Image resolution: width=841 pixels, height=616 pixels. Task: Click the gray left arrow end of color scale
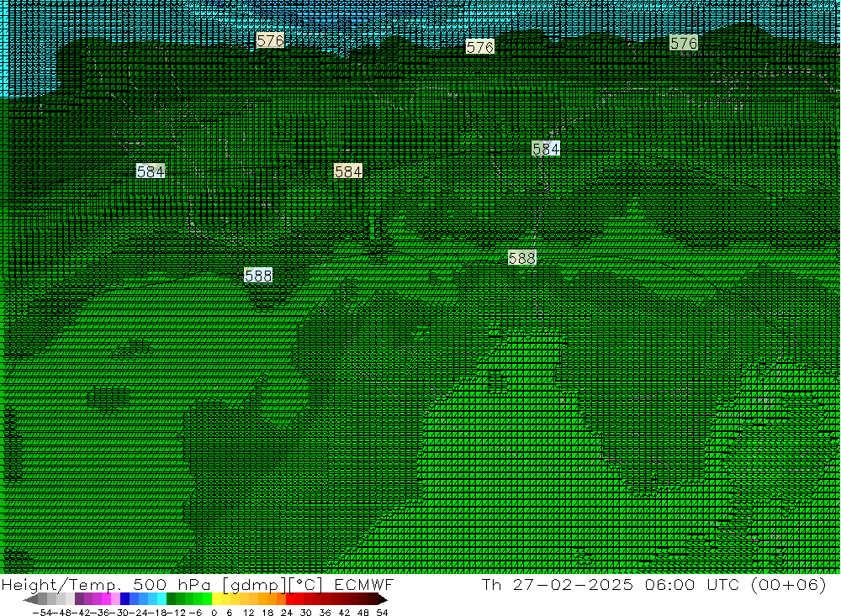pos(30,599)
